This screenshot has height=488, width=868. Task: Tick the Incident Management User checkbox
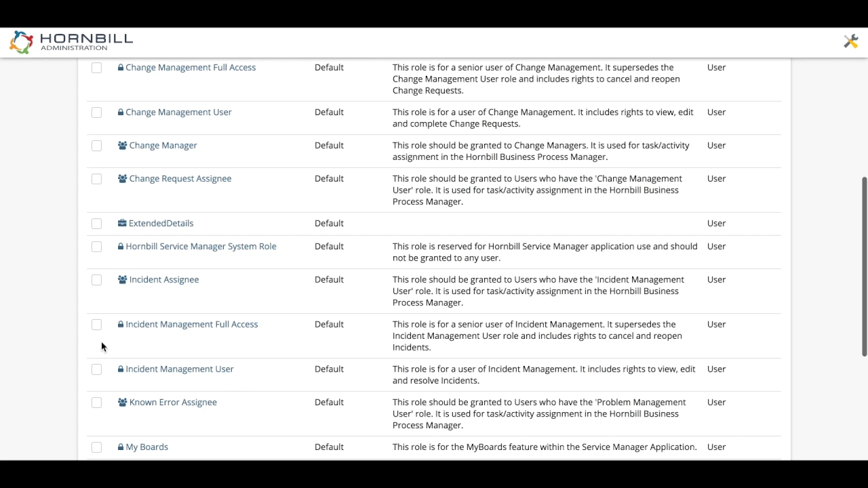96,369
